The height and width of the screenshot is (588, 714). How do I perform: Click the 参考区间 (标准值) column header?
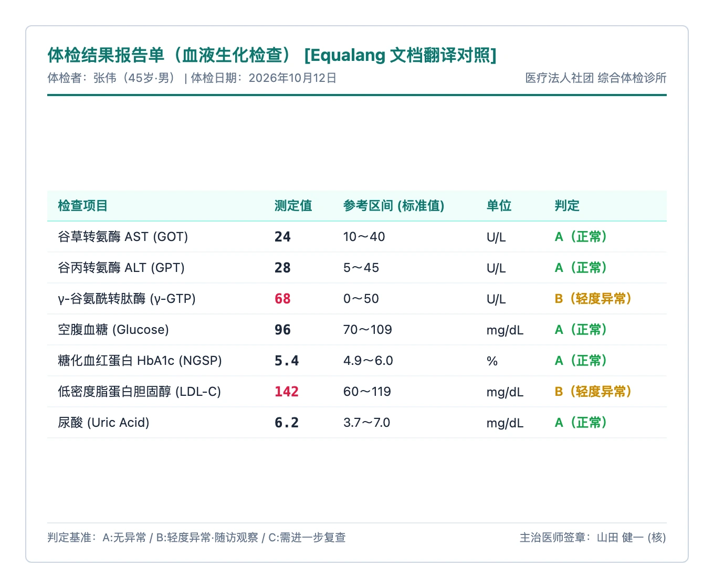(x=394, y=206)
